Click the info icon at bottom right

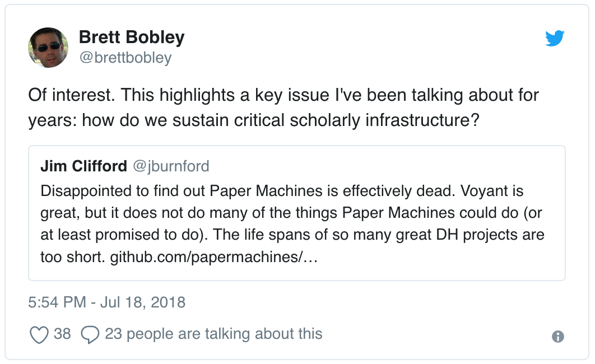pos(557,337)
